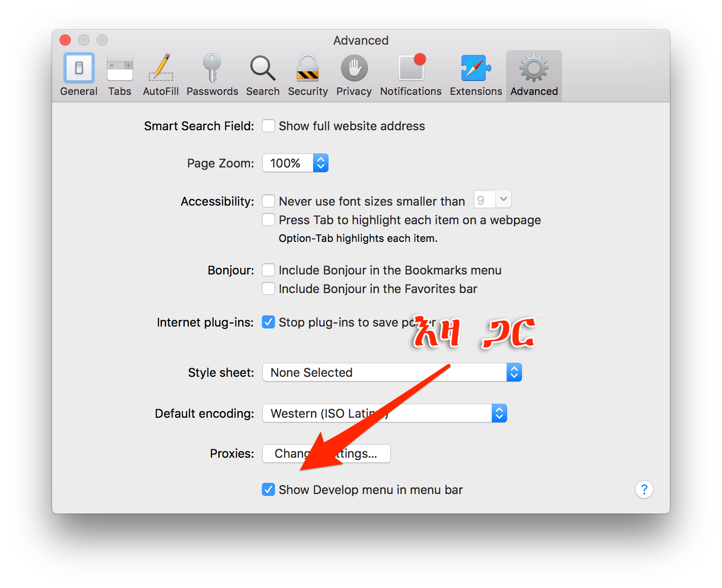Screen dimensions: 722x588
Task: Select the Advanced gear icon
Action: (534, 68)
